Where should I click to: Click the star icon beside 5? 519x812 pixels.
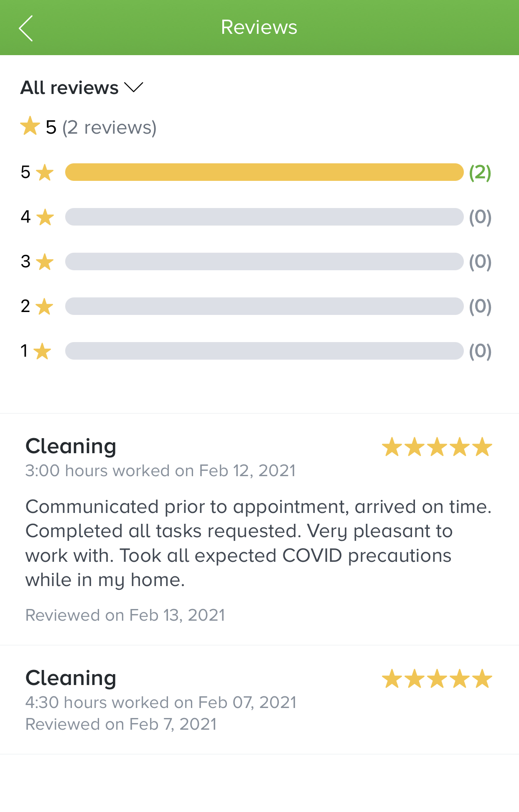pos(45,173)
